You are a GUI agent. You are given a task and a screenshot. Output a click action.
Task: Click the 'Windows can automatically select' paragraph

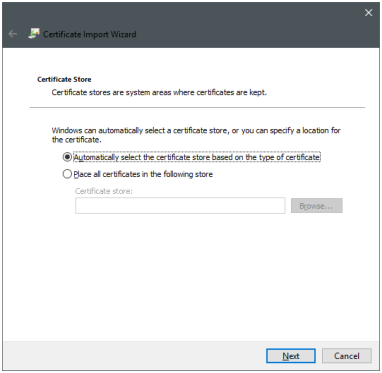point(196,135)
